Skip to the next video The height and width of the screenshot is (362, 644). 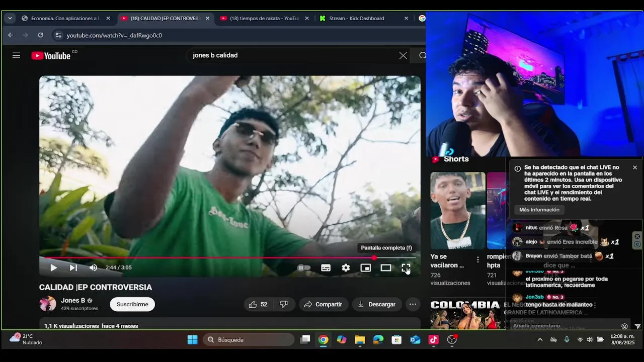73,268
